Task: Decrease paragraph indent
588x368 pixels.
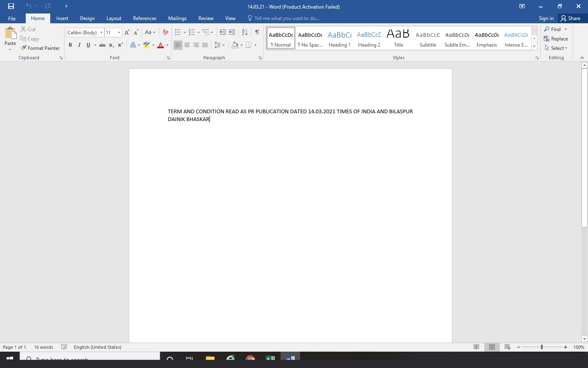Action: (x=223, y=32)
